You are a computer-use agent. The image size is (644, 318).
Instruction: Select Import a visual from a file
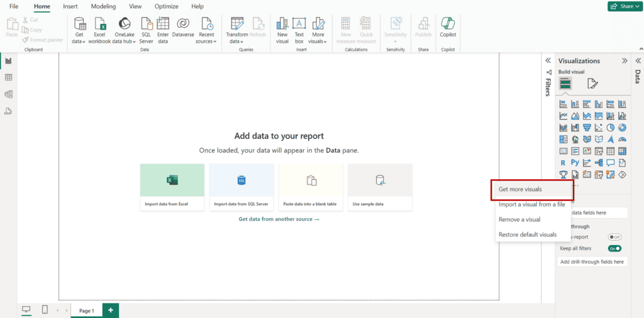coord(531,204)
